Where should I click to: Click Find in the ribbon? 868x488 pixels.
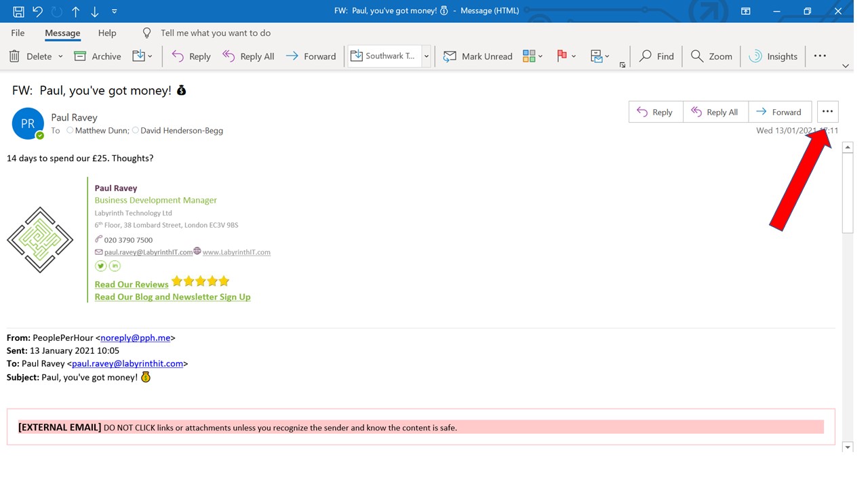click(x=656, y=56)
